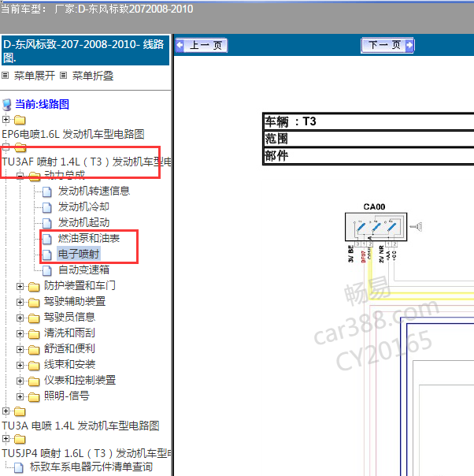
Task: Select the 照明-信号 label
Action: tap(67, 396)
